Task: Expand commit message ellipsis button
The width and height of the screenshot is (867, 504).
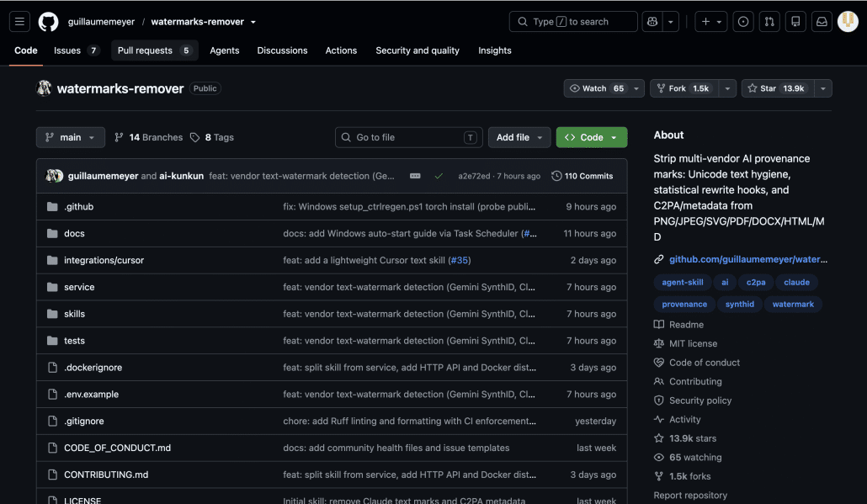Action: [x=415, y=176]
